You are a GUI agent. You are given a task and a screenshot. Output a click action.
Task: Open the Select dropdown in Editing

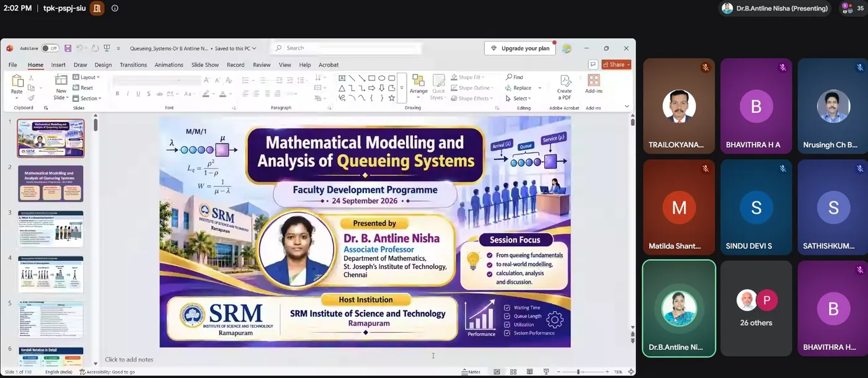(518, 99)
